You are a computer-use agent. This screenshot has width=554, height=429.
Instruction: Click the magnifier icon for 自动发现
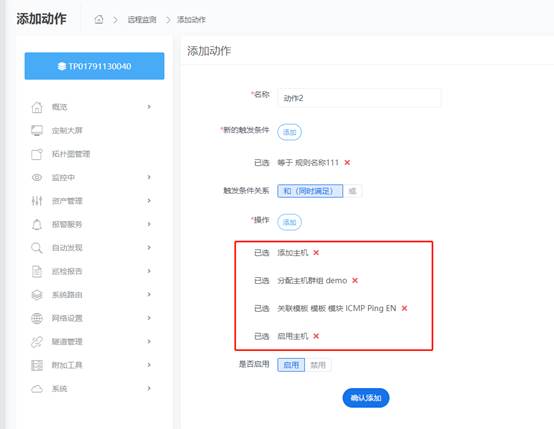click(x=37, y=248)
